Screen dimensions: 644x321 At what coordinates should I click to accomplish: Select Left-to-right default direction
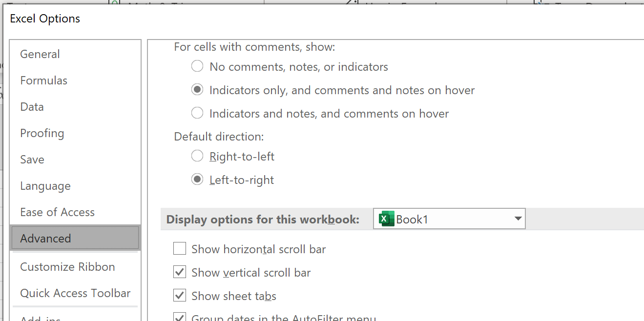point(197,180)
